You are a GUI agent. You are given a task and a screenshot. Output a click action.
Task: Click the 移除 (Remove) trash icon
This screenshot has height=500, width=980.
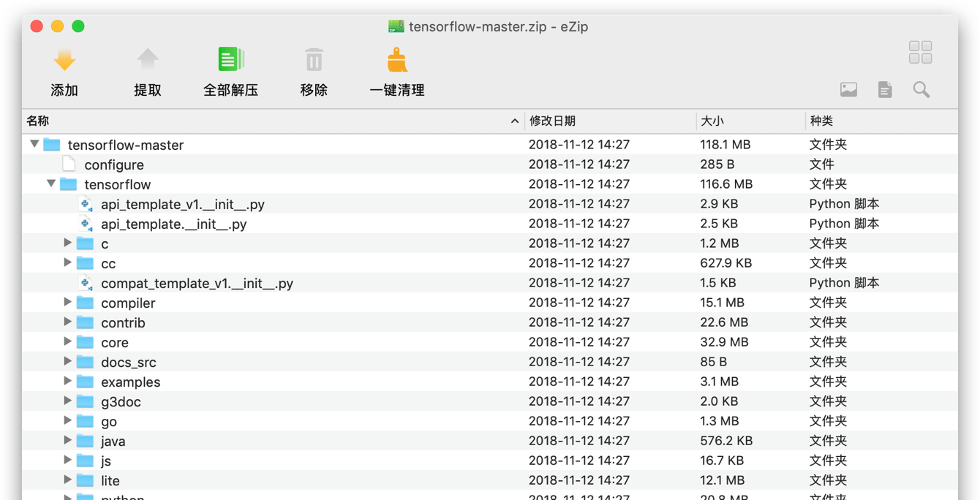[314, 60]
